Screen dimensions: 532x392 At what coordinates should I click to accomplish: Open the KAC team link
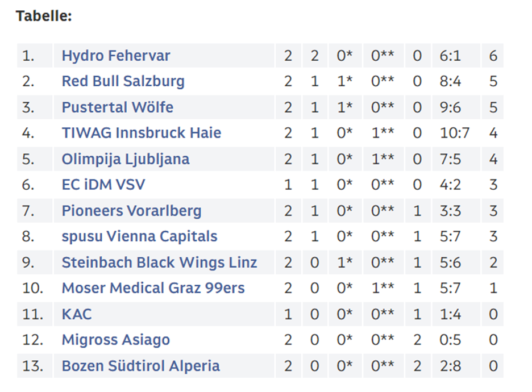click(77, 314)
